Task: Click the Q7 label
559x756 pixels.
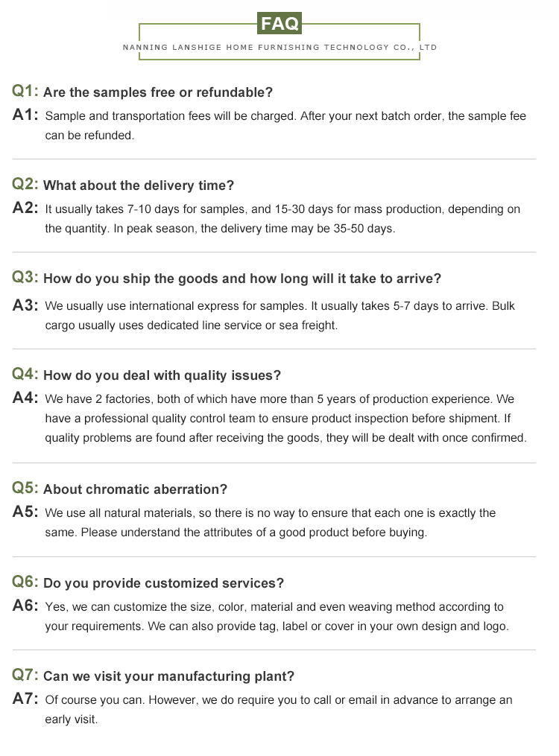Action: pos(25,676)
